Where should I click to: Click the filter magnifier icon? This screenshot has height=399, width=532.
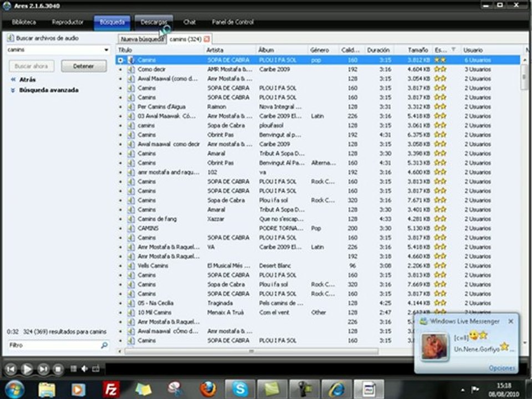click(x=105, y=345)
